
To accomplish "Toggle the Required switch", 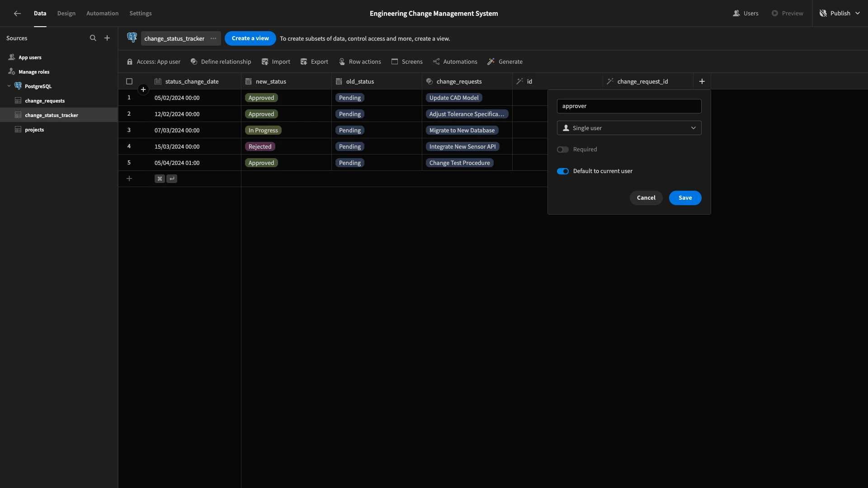I will pyautogui.click(x=563, y=150).
